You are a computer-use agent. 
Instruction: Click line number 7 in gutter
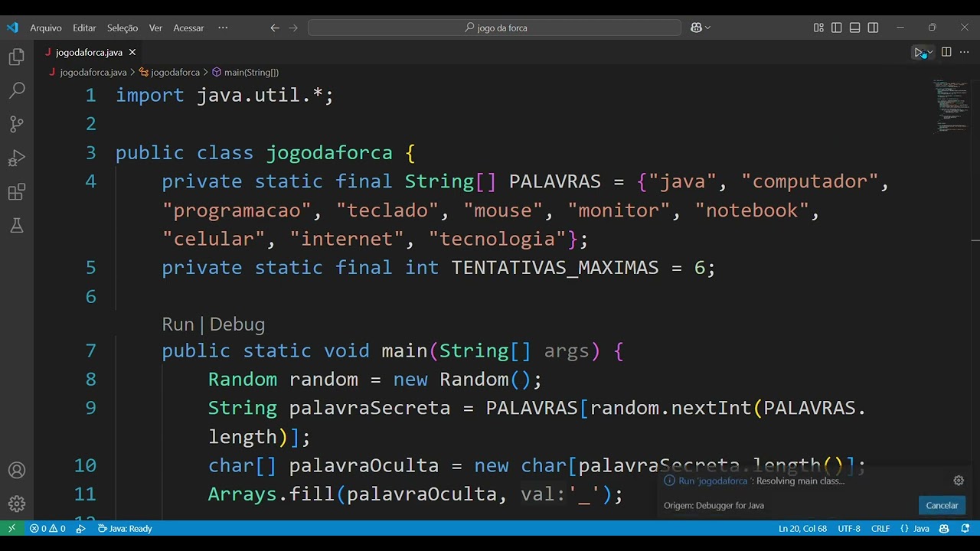pyautogui.click(x=91, y=350)
